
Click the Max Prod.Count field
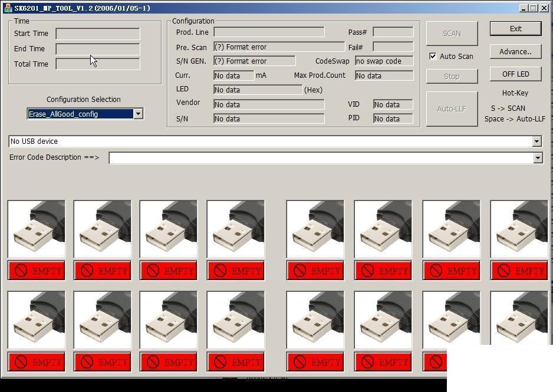pos(384,75)
